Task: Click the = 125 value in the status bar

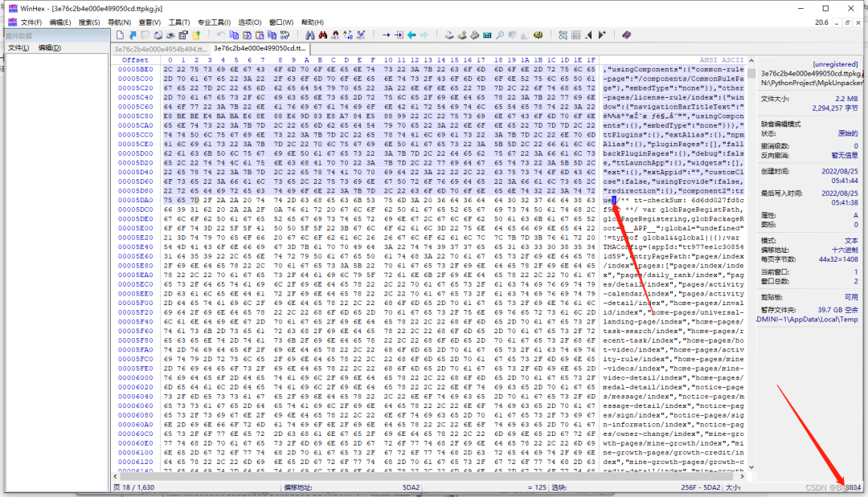Action: [536, 487]
